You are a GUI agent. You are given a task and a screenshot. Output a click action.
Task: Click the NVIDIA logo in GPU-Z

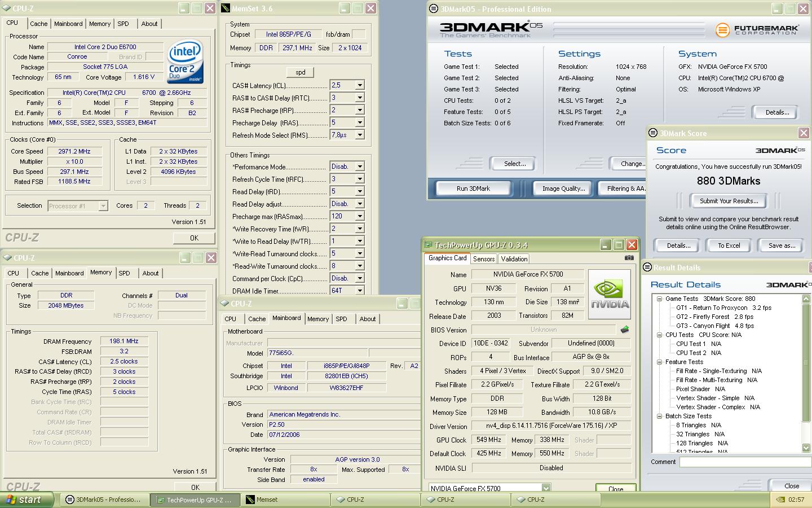[x=609, y=294]
